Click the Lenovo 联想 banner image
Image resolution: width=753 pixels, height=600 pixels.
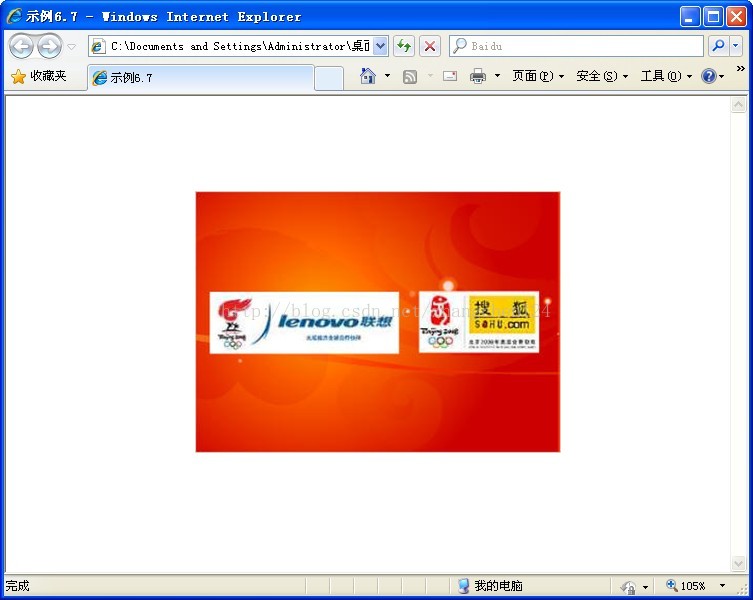tap(304, 322)
